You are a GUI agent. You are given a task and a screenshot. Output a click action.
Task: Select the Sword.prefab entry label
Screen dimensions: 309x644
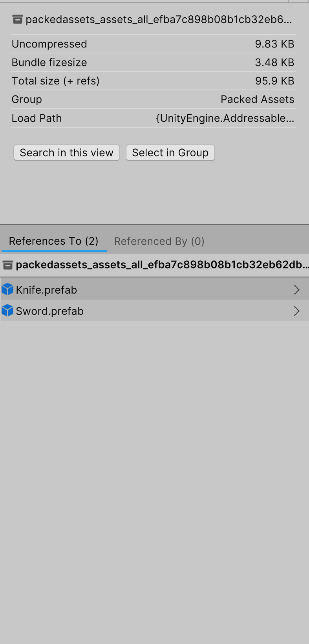49,311
